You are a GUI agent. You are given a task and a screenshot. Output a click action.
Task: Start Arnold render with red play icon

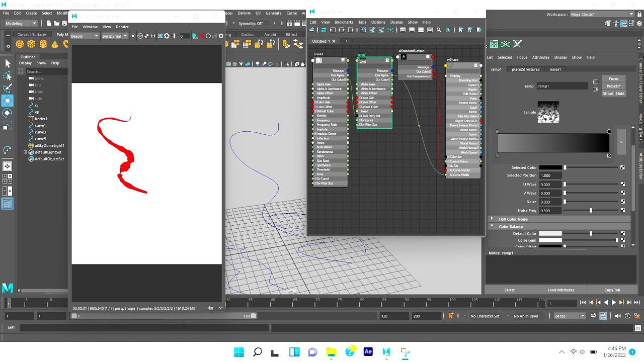point(201,36)
